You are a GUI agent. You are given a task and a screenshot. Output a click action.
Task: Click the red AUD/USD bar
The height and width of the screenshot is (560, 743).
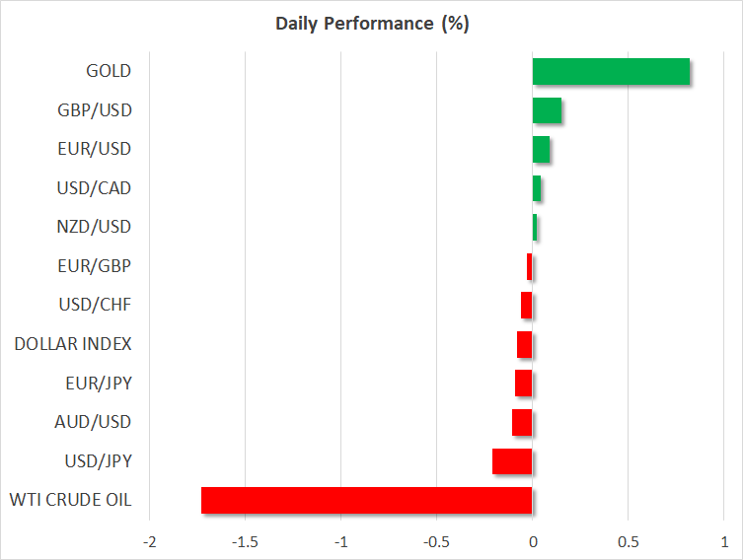(x=522, y=422)
